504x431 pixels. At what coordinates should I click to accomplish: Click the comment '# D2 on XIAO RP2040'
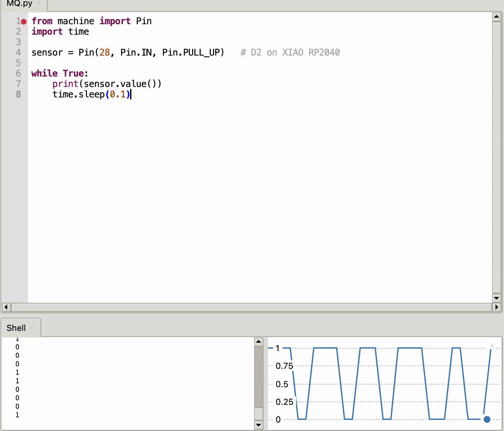pos(290,53)
